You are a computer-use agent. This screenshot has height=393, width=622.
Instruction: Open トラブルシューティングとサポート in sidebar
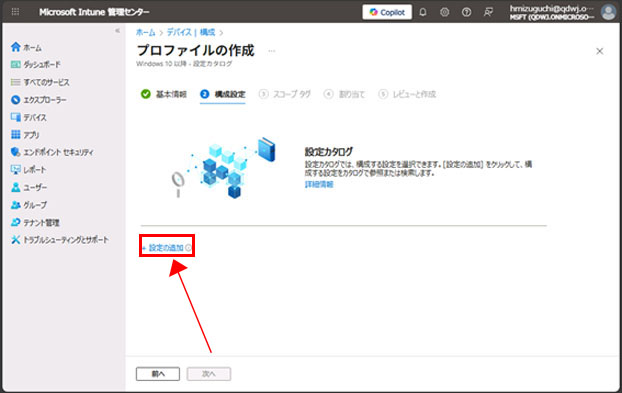click(x=60, y=240)
